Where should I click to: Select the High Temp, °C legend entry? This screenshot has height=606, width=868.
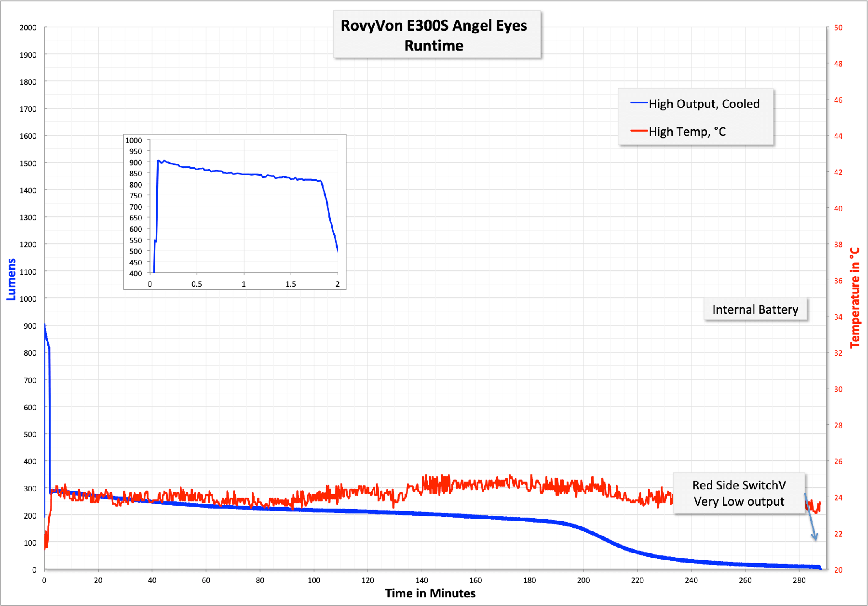[687, 132]
